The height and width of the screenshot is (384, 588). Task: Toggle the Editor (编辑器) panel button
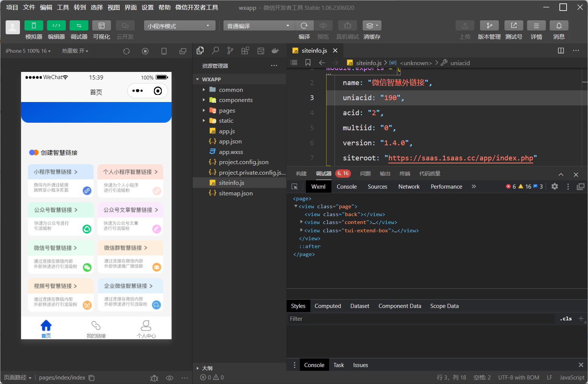pyautogui.click(x=56, y=26)
